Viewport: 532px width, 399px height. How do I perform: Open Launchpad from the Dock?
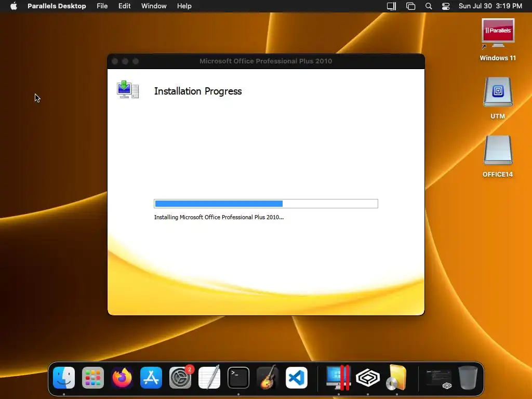point(93,378)
